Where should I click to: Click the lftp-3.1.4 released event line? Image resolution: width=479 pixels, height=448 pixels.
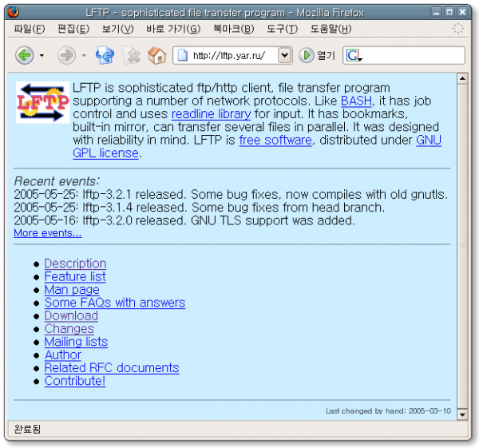(199, 208)
